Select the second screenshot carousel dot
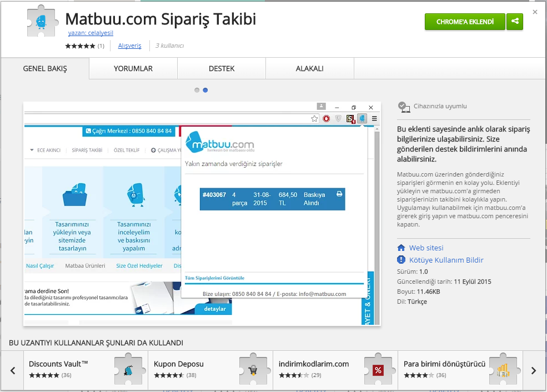Image resolution: width=547 pixels, height=392 pixels. pos(205,90)
